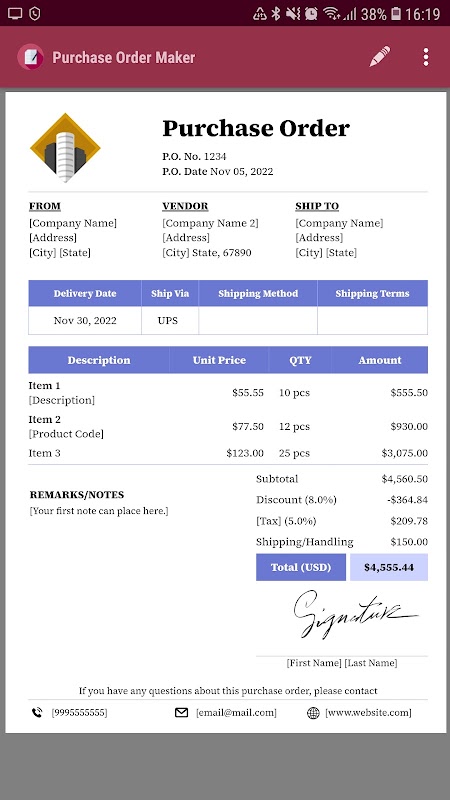Select the company building logo image

click(65, 147)
